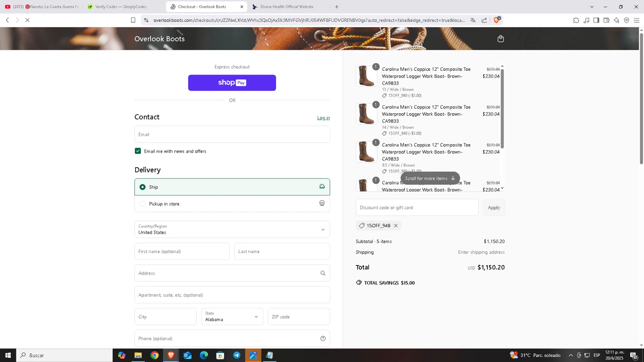The image size is (644, 362).
Task: Open the Brave Wallet icon
Action: pyautogui.click(x=606, y=20)
